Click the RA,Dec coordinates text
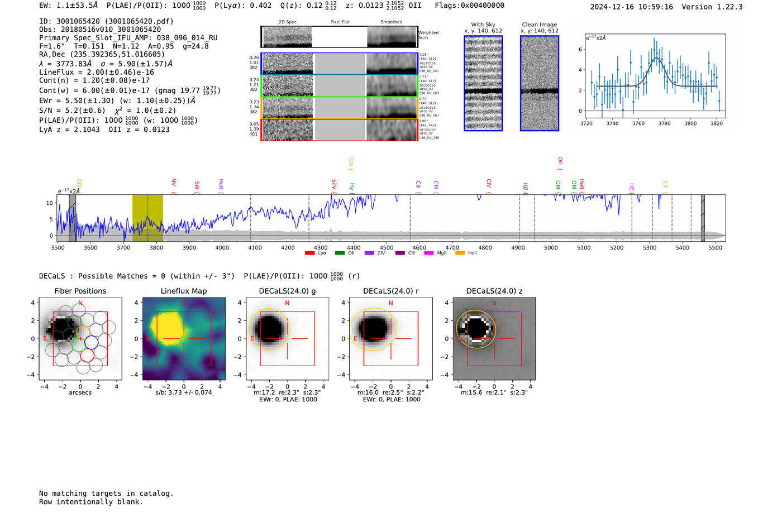The image size is (782, 532). pyautogui.click(x=102, y=54)
